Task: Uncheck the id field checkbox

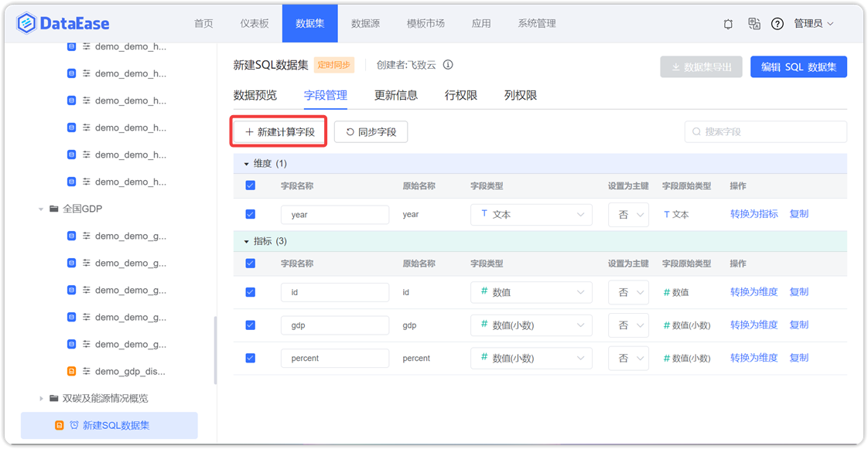Action: pyautogui.click(x=250, y=292)
